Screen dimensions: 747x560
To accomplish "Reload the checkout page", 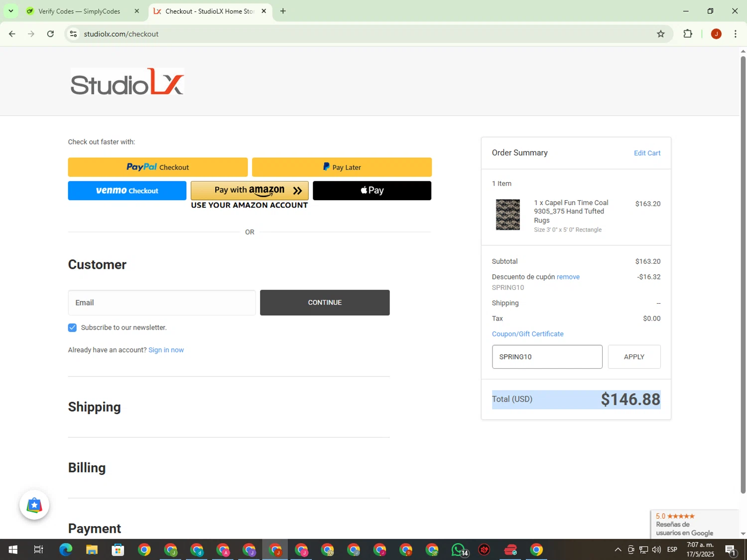I will 50,34.
